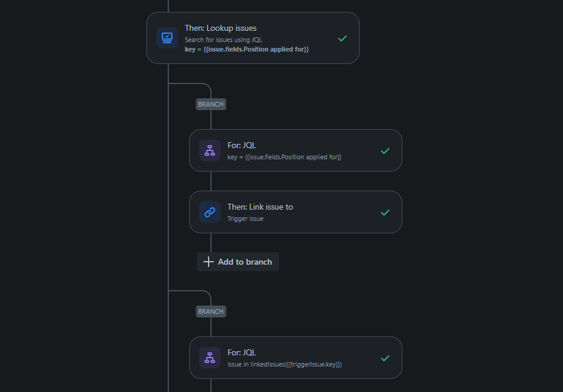Screen dimensions: 563x392
Task: Click the checkmark on linkedIssues JQL card
Action: click(x=385, y=358)
